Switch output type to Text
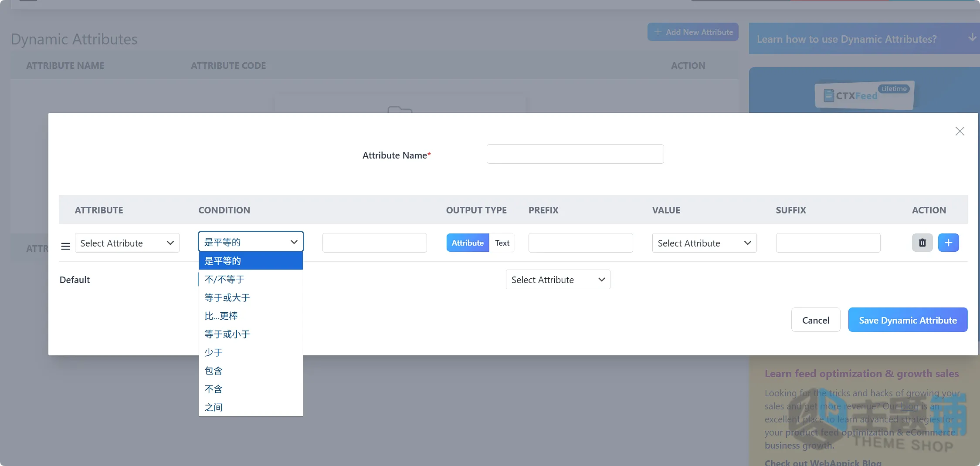The height and width of the screenshot is (466, 980). pyautogui.click(x=502, y=243)
